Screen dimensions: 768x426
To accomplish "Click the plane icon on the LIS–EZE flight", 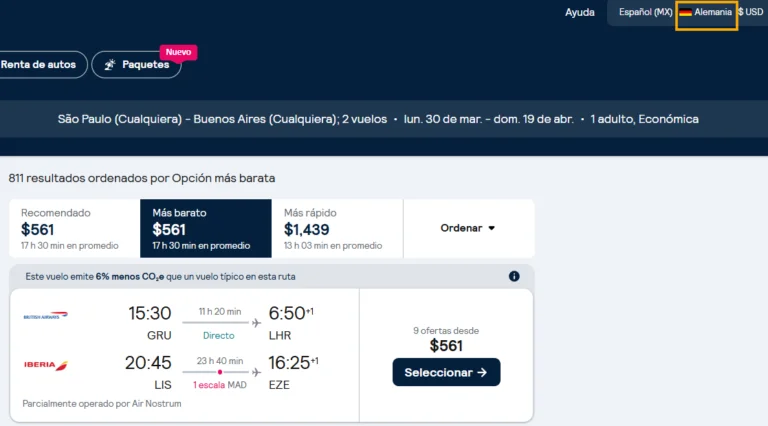I will point(257,372).
